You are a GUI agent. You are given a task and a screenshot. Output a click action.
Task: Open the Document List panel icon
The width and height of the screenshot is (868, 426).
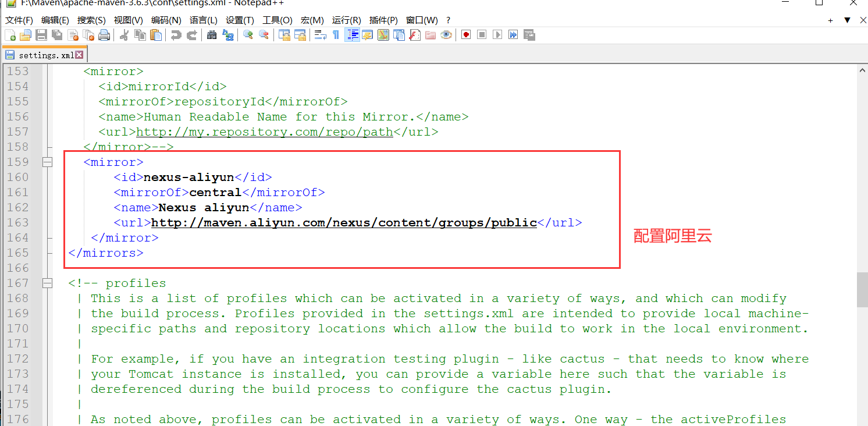coord(399,35)
